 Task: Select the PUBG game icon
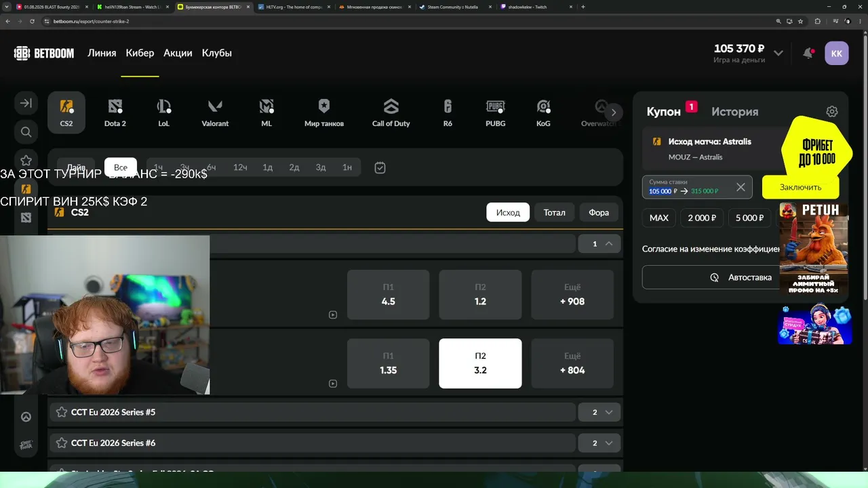[x=496, y=113]
